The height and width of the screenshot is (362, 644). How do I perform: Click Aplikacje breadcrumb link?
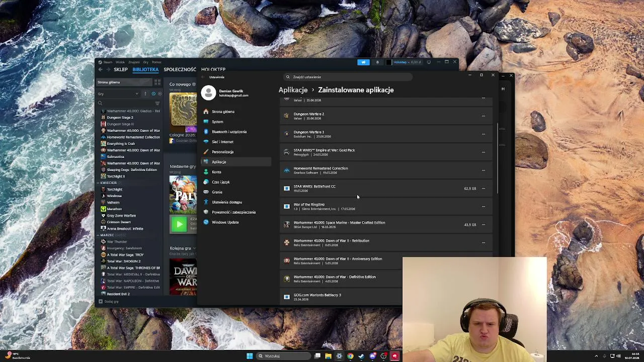(x=293, y=90)
